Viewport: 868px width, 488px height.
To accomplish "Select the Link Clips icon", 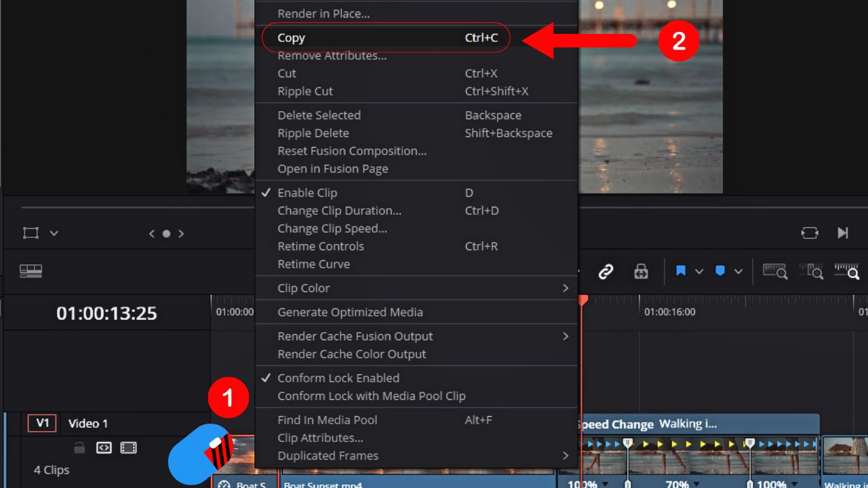I will tap(606, 271).
